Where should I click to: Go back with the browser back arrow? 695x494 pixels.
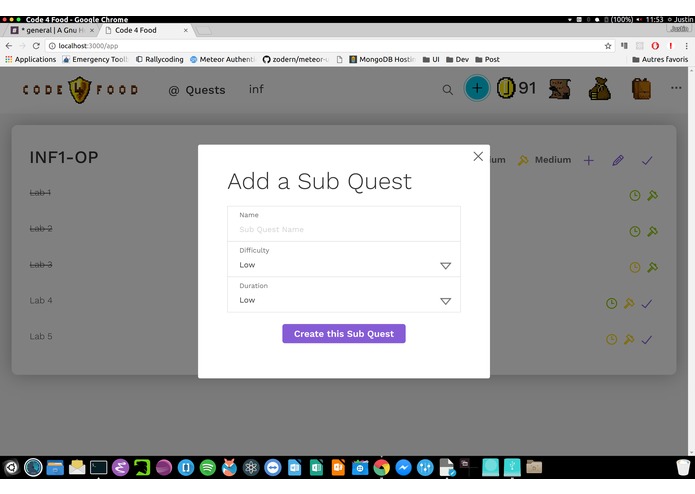coord(9,46)
